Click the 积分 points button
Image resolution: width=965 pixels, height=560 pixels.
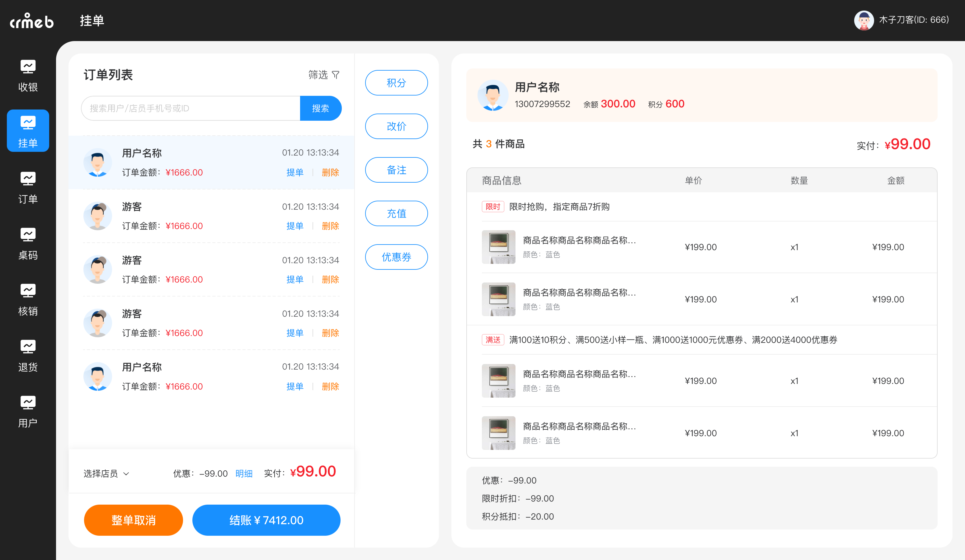coord(396,83)
